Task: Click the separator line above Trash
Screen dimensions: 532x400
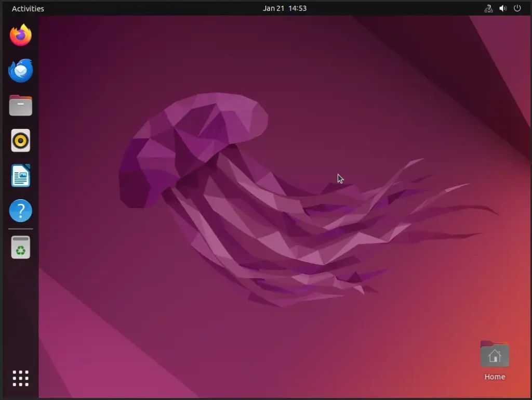Action: point(21,229)
